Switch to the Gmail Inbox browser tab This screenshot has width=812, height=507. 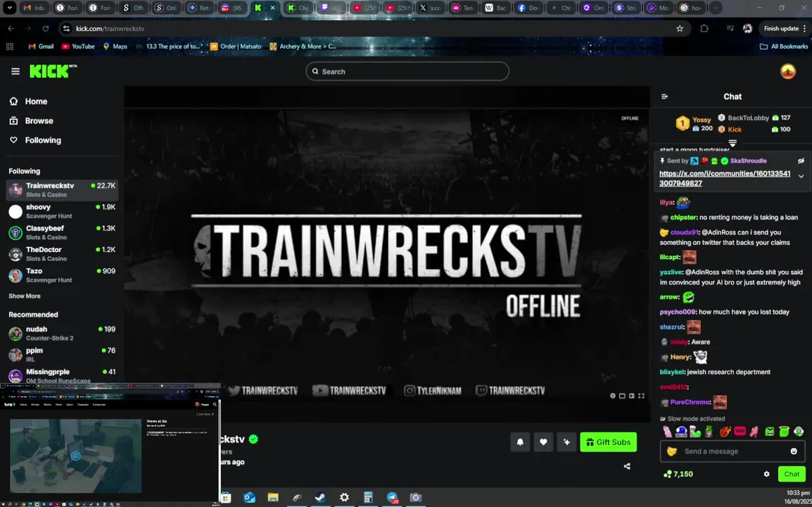(33, 8)
